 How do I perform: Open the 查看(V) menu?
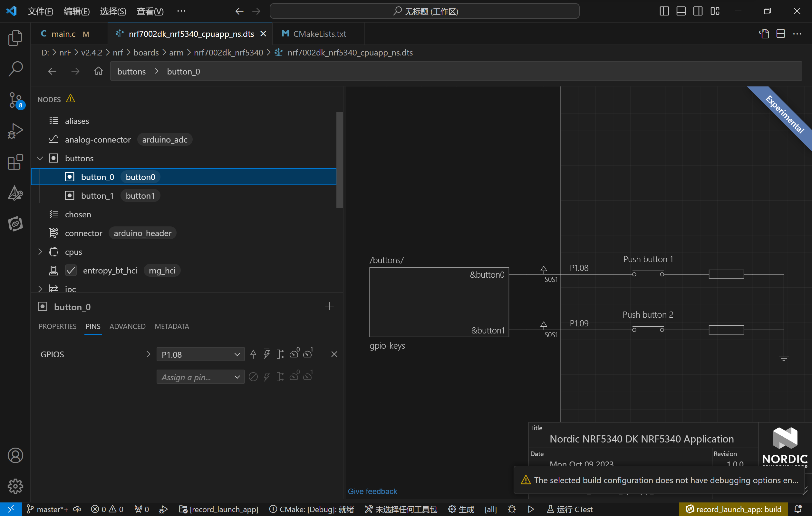[x=150, y=11]
